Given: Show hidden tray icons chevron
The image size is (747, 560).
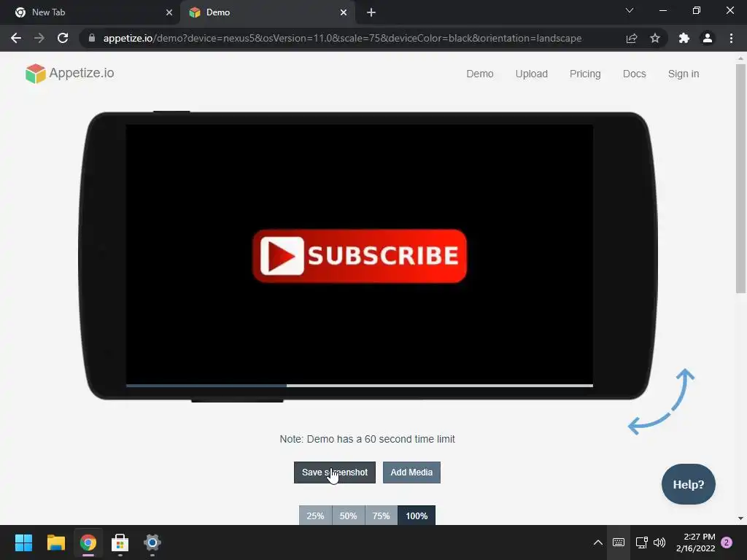Looking at the screenshot, I should point(598,542).
